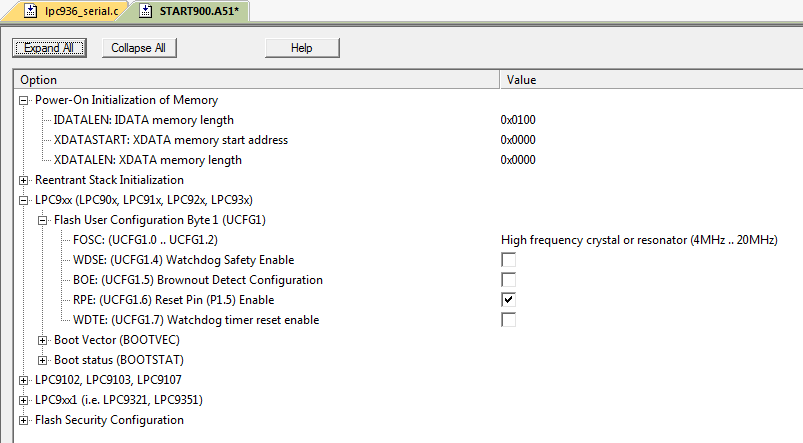The width and height of the screenshot is (803, 443).
Task: Edit XDATALEN value 0x0000
Action: pyautogui.click(x=518, y=160)
